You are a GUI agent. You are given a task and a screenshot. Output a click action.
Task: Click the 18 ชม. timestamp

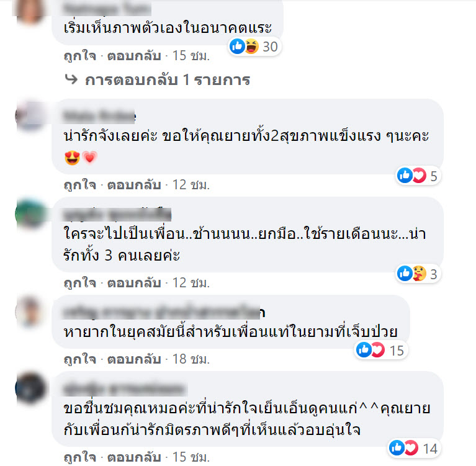(x=191, y=359)
